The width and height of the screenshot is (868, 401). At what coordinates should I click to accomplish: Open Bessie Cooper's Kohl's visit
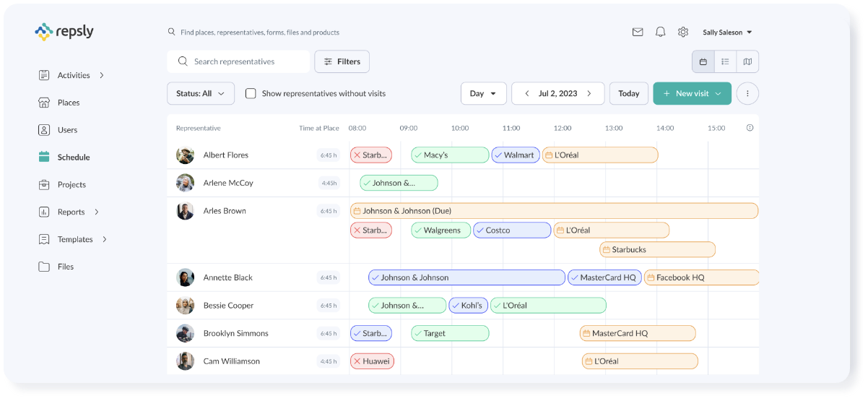[469, 306]
